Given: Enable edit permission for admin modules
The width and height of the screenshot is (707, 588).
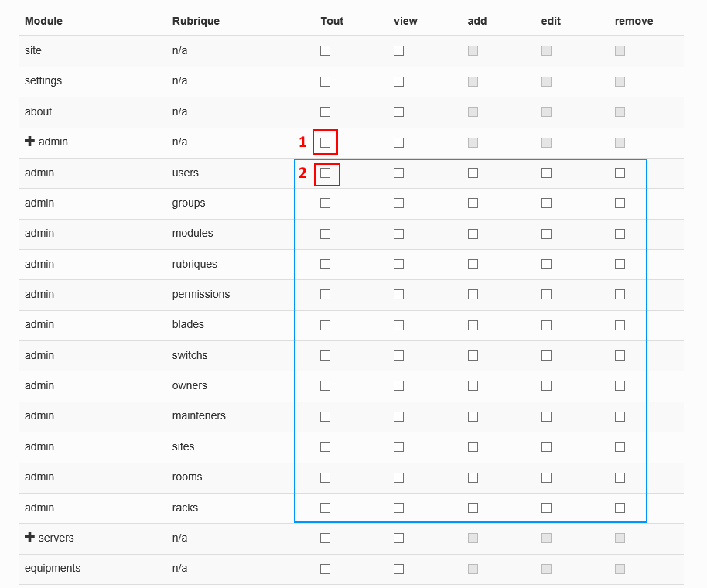Looking at the screenshot, I should point(546,234).
